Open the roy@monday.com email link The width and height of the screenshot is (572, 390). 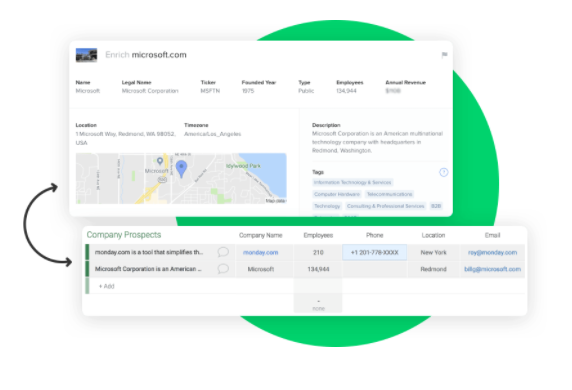click(x=492, y=252)
